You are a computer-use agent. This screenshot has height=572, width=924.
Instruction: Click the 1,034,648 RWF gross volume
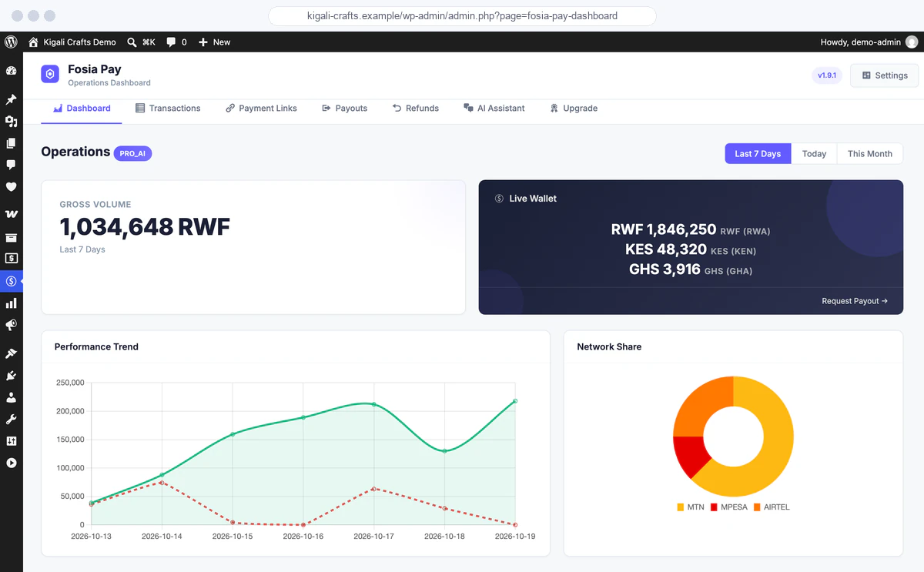click(x=145, y=227)
